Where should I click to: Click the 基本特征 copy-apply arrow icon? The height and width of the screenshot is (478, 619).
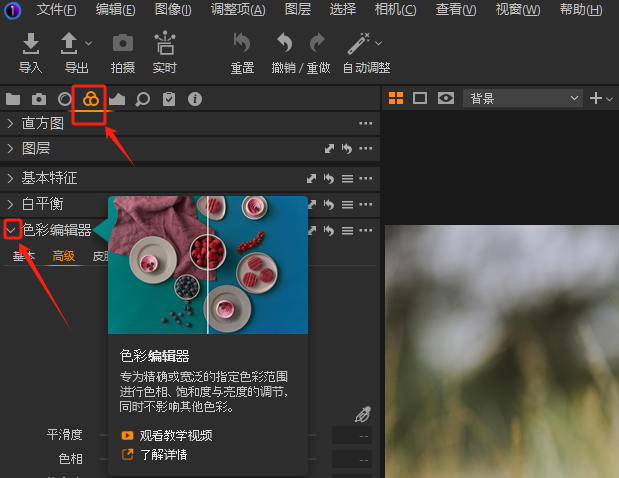[311, 179]
